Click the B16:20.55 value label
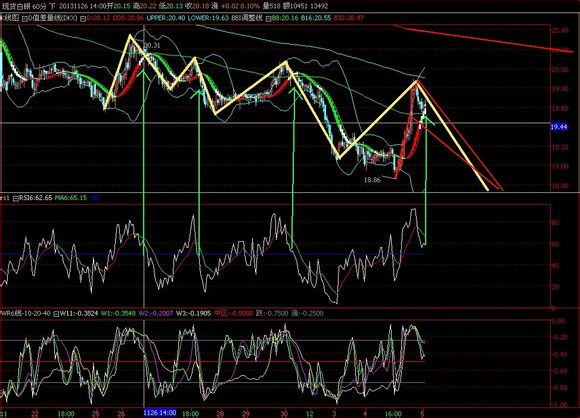Image resolution: width=580 pixels, height=418 pixels. (316, 18)
